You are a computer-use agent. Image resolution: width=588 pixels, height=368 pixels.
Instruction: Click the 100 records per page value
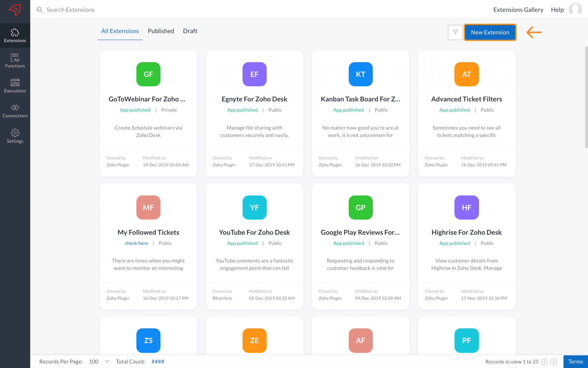click(93, 362)
